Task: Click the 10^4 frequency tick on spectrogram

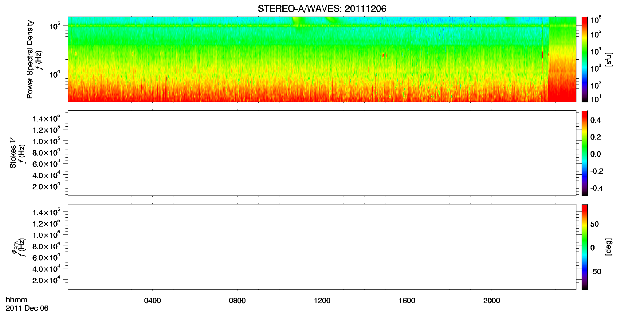Action: (54, 74)
